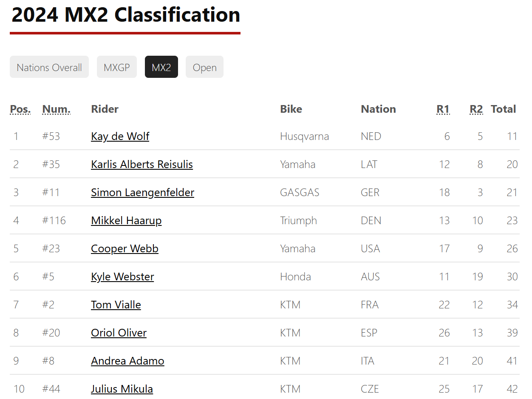Open Kay de Wolf's rider profile
The width and height of the screenshot is (532, 399).
(x=120, y=136)
